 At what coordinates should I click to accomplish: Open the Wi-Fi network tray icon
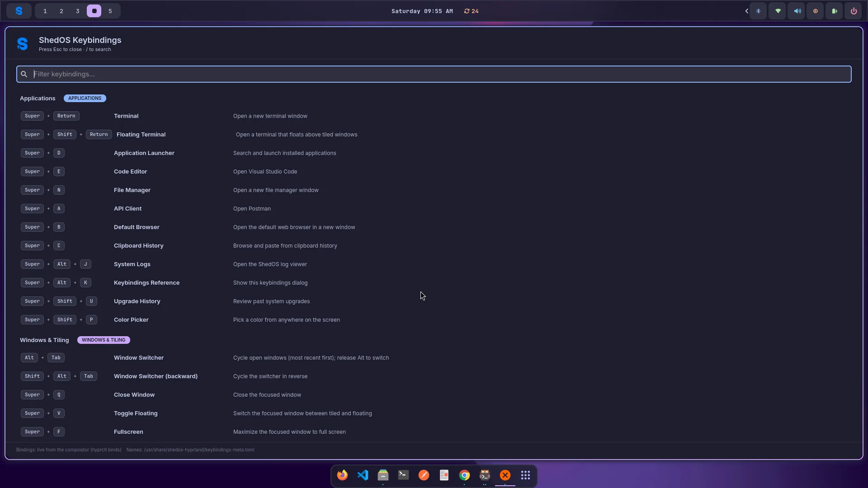click(778, 11)
